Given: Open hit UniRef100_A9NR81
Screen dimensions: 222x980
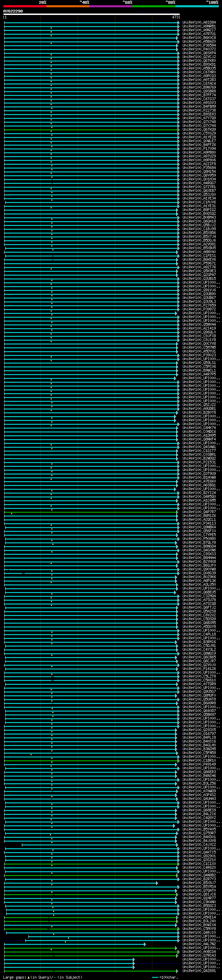Looking at the screenshot, I should [199, 26].
